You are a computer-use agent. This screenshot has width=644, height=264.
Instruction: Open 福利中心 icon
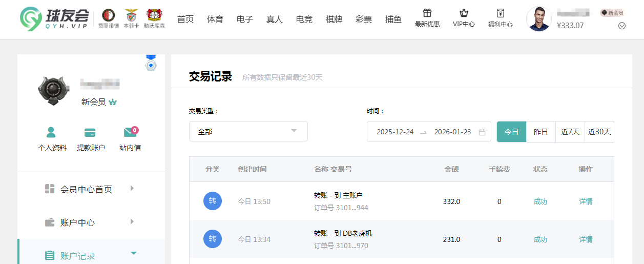click(501, 13)
